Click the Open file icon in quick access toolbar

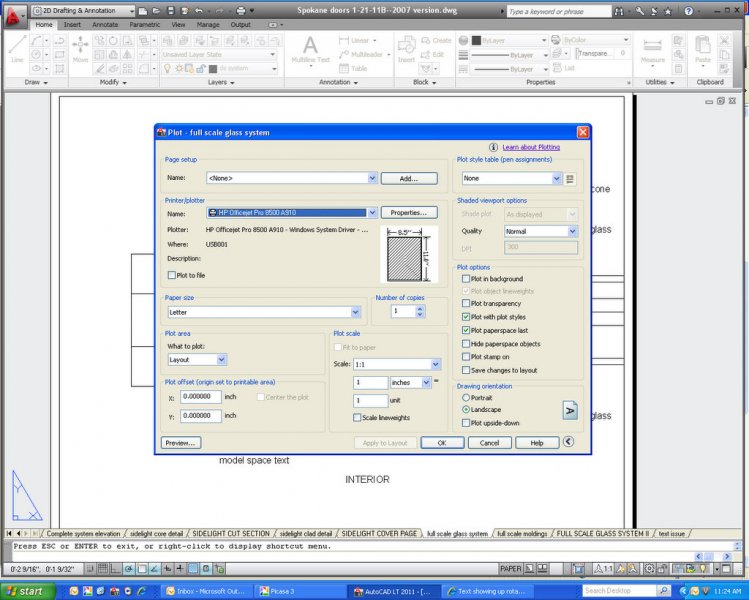[156, 11]
